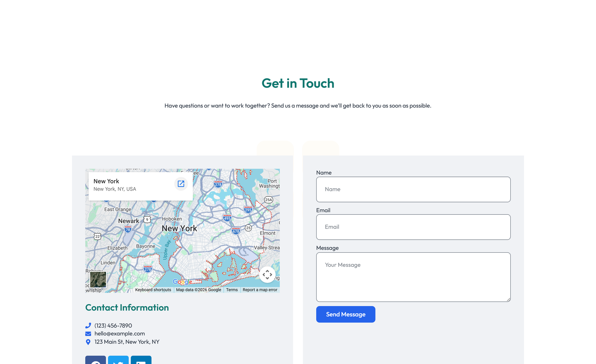The height and width of the screenshot is (364, 596).
Task: Report a map error
Action: 260,290
